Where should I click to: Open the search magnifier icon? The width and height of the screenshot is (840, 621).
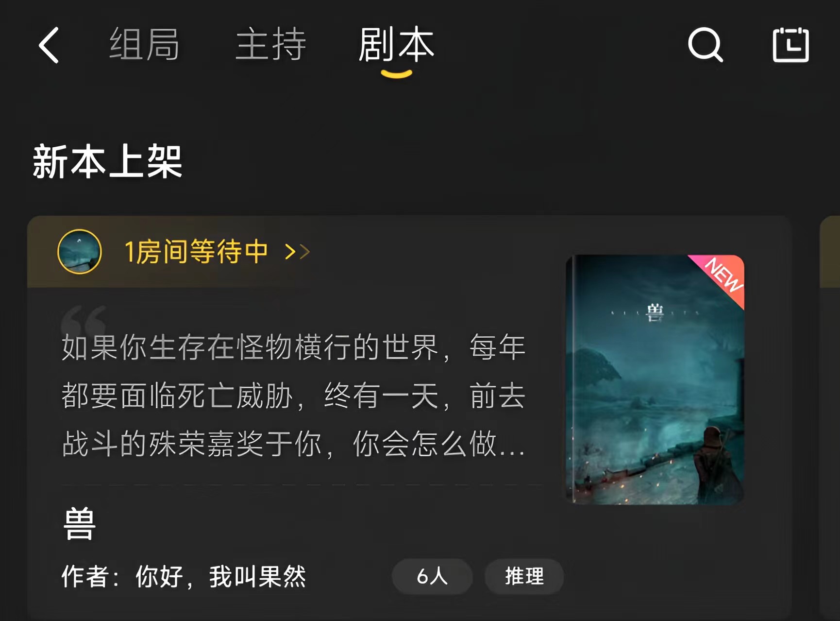click(x=706, y=45)
